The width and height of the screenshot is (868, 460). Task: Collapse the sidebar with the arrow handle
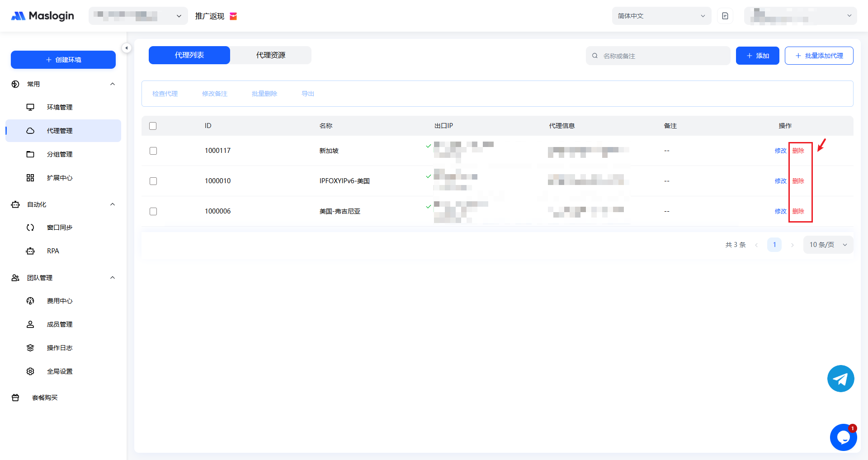[x=127, y=48]
